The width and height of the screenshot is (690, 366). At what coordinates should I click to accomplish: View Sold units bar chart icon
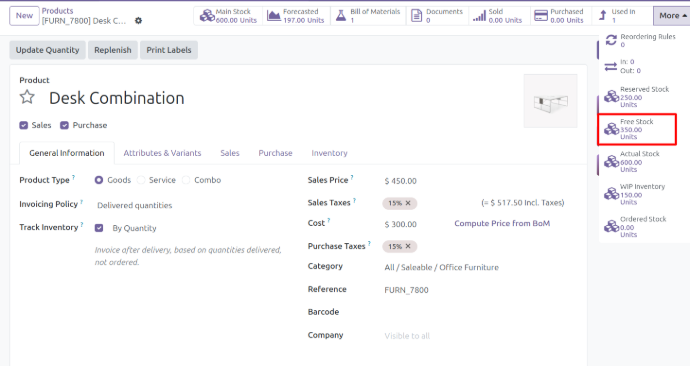point(479,16)
